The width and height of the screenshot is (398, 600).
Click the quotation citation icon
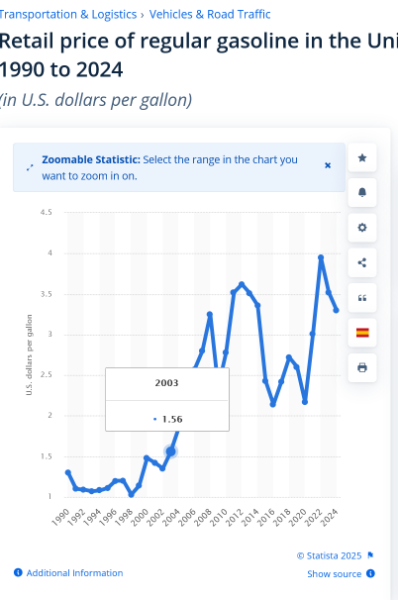(362, 298)
